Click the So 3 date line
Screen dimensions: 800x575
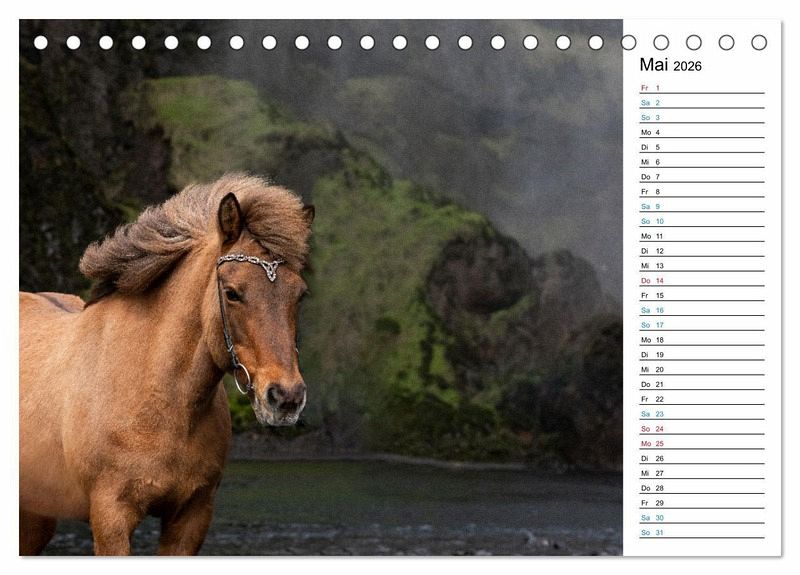click(701, 118)
